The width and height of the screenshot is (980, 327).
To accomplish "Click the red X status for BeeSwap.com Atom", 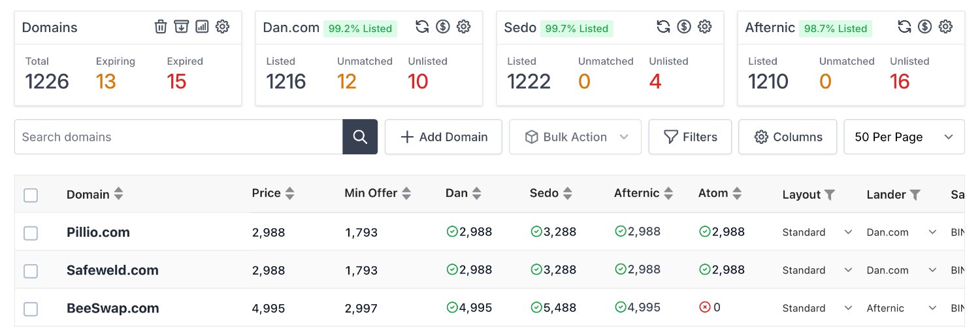I will (705, 307).
